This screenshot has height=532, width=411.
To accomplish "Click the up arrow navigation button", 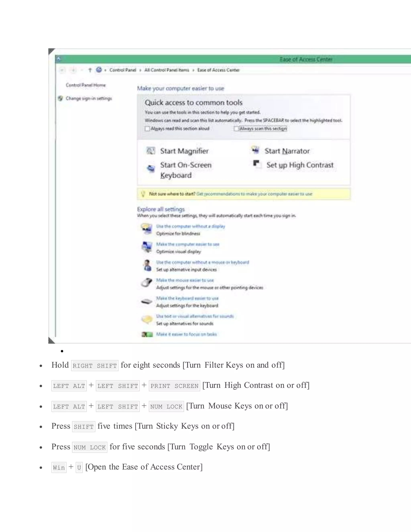I will (x=90, y=70).
